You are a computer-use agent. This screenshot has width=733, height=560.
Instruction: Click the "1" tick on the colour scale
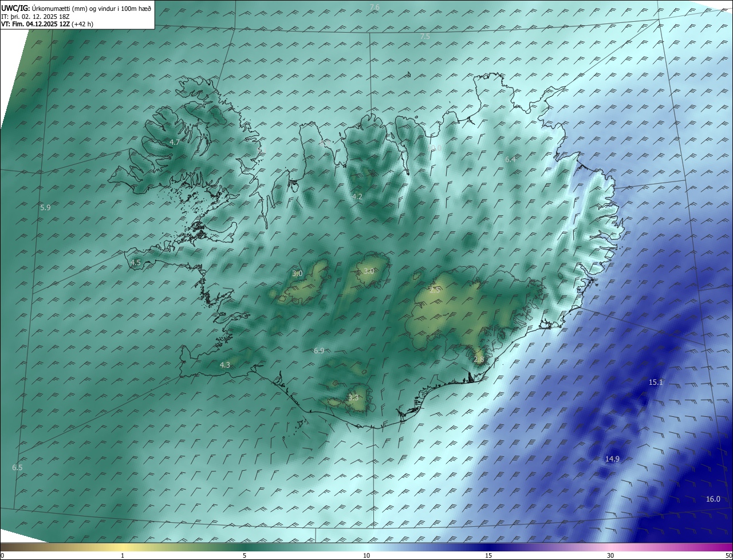pyautogui.click(x=123, y=555)
